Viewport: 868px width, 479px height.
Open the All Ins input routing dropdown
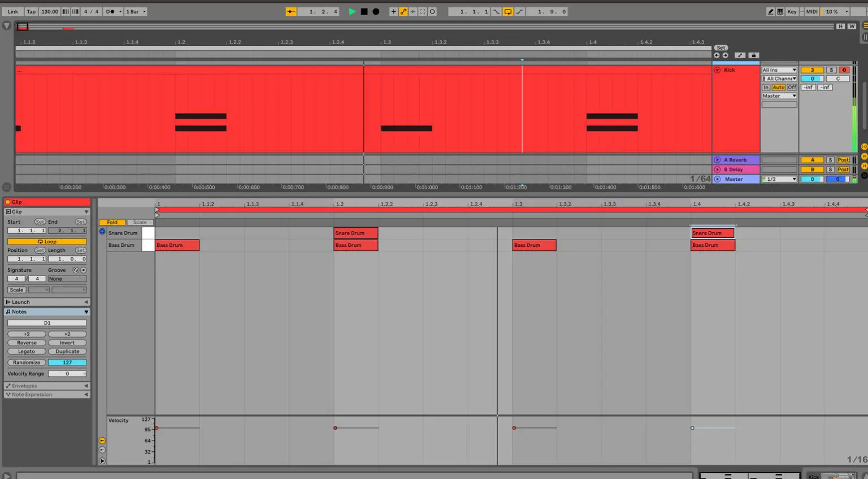click(x=779, y=69)
